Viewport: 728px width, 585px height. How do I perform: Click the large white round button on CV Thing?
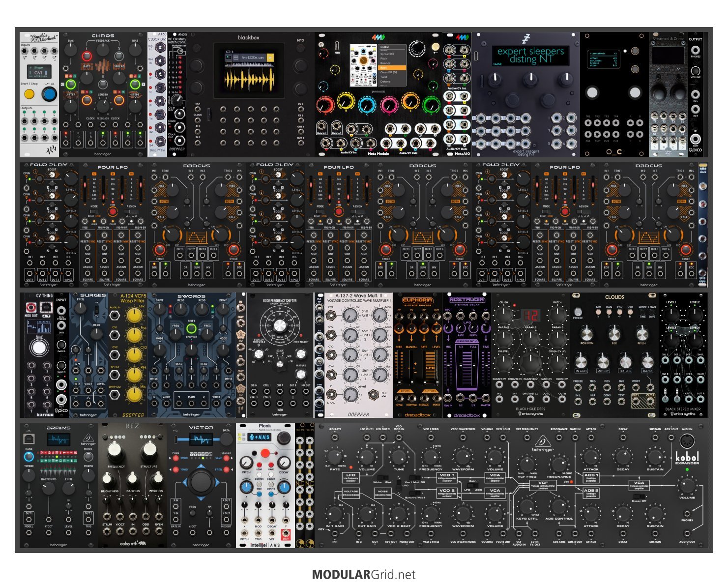pos(38,347)
